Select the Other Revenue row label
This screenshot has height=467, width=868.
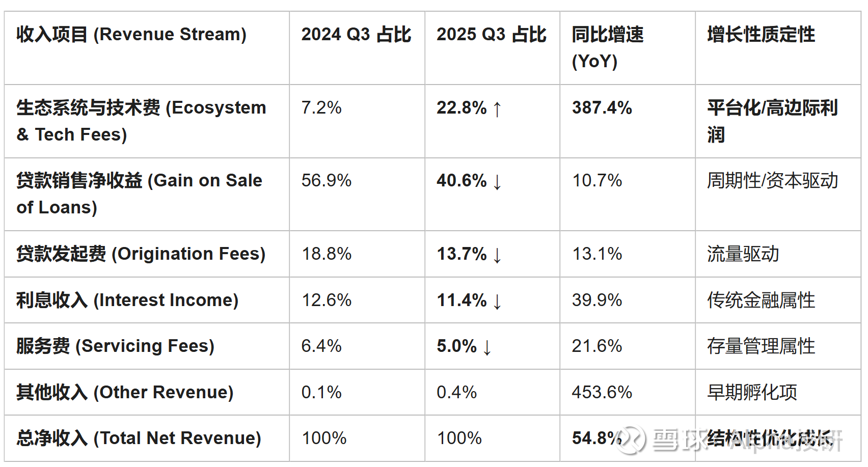pyautogui.click(x=125, y=392)
